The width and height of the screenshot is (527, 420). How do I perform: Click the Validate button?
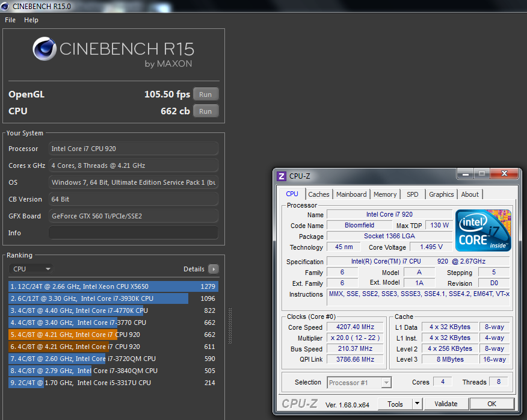pyautogui.click(x=446, y=404)
